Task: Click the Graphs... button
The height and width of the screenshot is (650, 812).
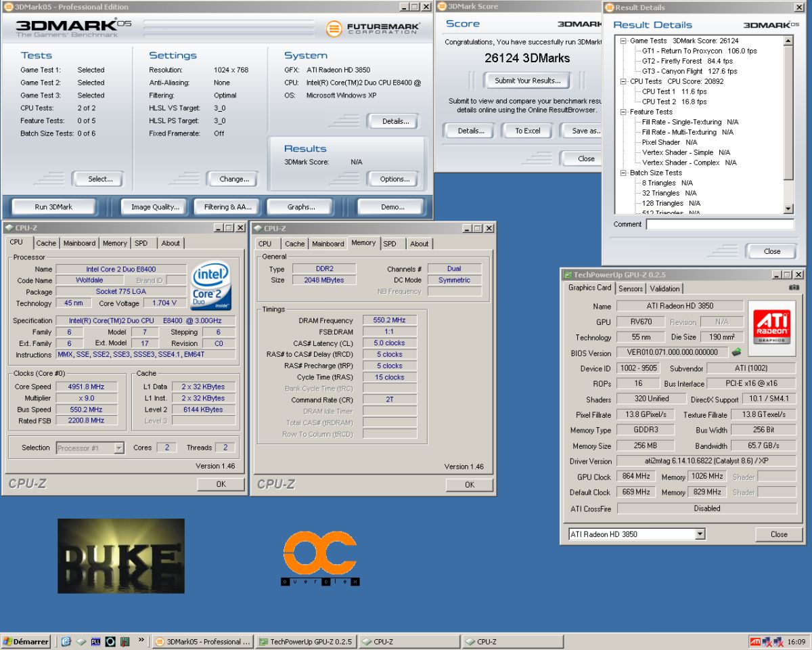Action: [x=301, y=207]
